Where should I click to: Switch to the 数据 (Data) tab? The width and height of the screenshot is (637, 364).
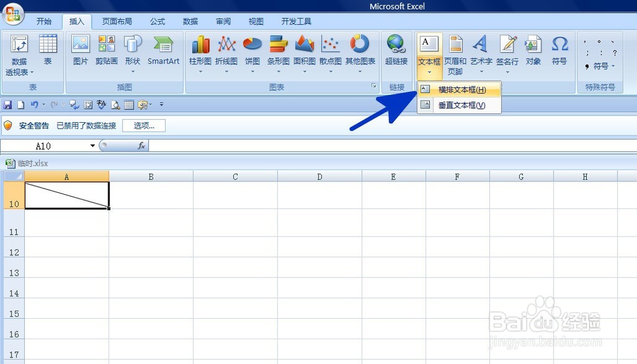[190, 21]
